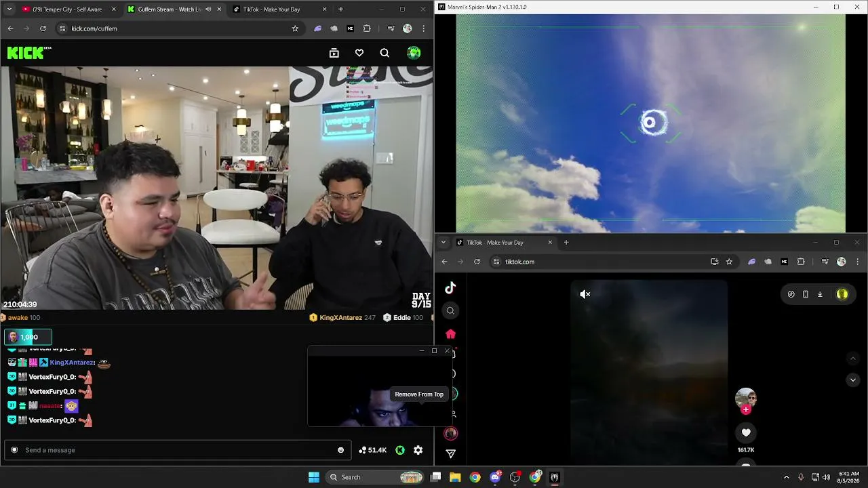The height and width of the screenshot is (488, 868).
Task: Open KingXAntarez chat username
Action: (72, 363)
